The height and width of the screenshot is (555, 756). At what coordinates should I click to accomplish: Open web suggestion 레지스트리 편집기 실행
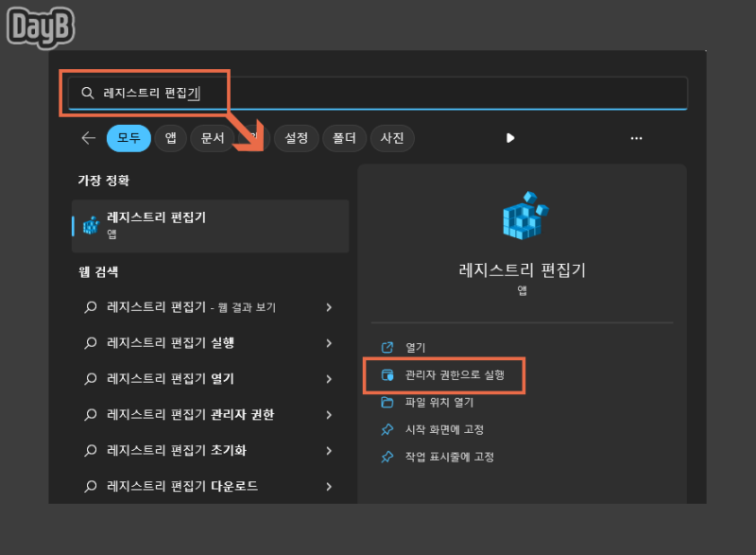pyautogui.click(x=210, y=343)
